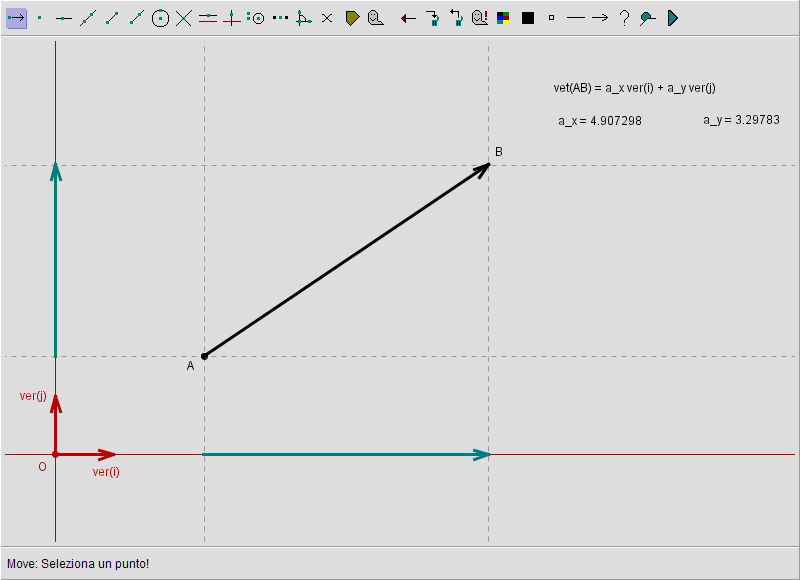Select the Line through two points tool
This screenshot has height=580, width=800.
pyautogui.click(x=88, y=18)
